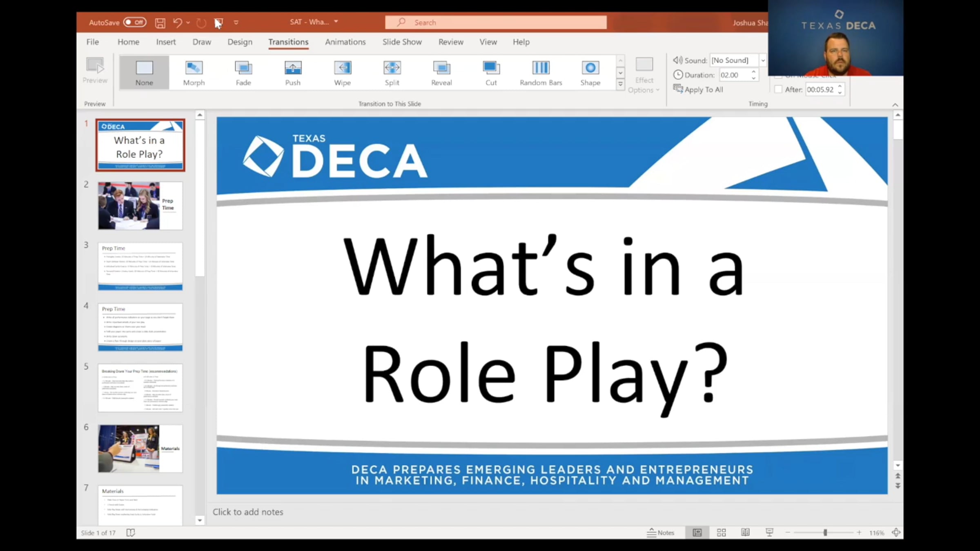980x551 pixels.
Task: Click the Save icon in title bar
Action: [x=160, y=23]
